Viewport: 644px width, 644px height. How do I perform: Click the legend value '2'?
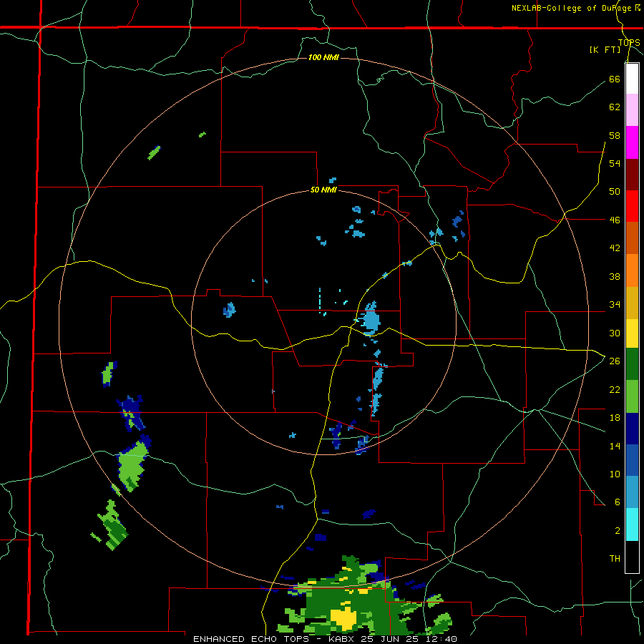coord(618,530)
